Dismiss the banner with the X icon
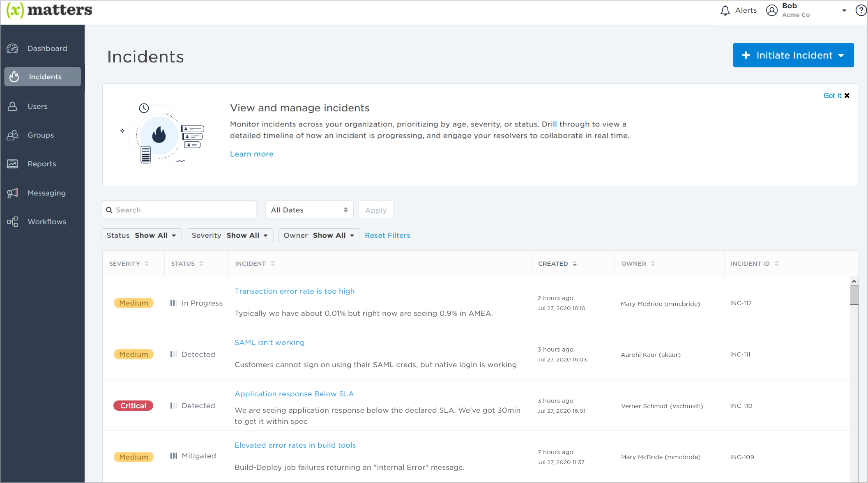This screenshot has width=868, height=483. point(847,96)
